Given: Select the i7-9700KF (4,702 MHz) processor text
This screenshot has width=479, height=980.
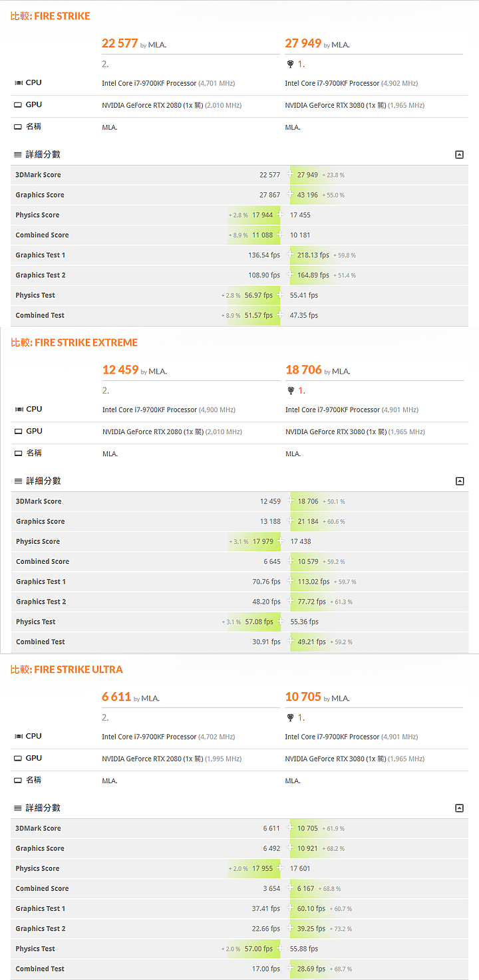Looking at the screenshot, I should 168,737.
